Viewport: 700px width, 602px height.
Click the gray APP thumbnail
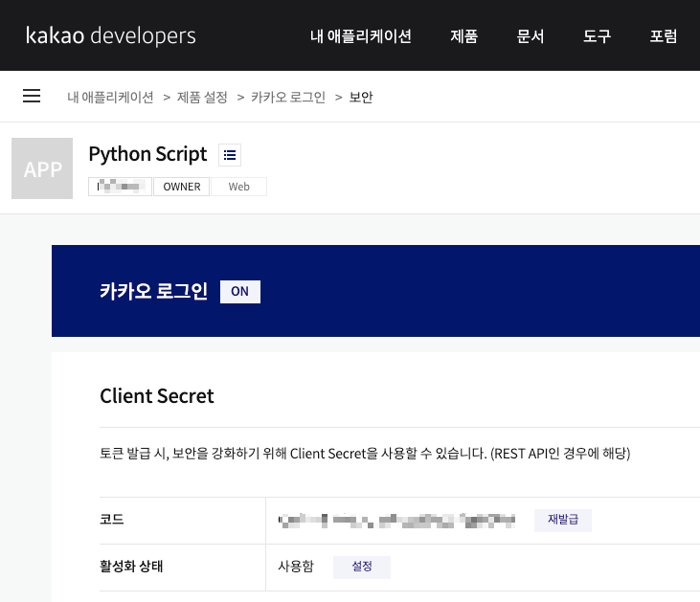[x=42, y=168]
